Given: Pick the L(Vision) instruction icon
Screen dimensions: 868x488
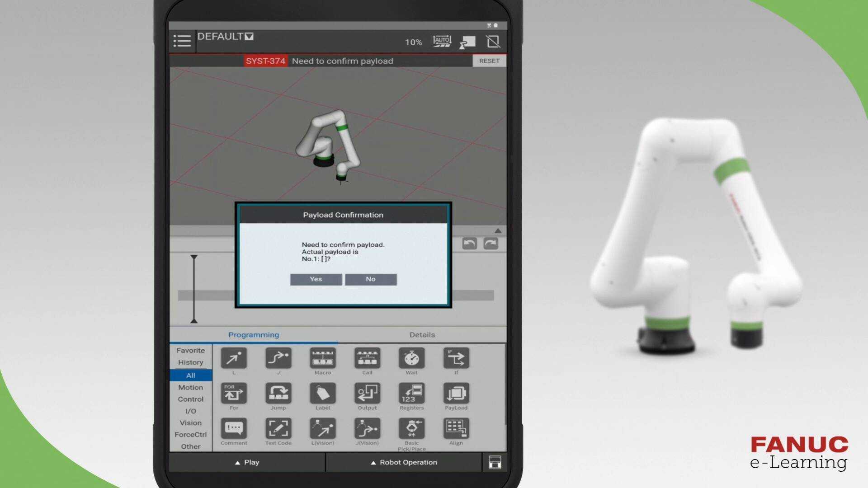Looking at the screenshot, I should pos(323,428).
